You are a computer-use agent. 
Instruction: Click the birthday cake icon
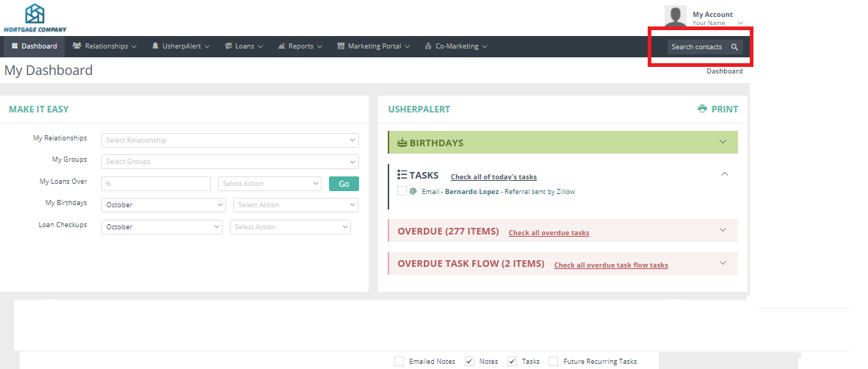[x=402, y=143]
